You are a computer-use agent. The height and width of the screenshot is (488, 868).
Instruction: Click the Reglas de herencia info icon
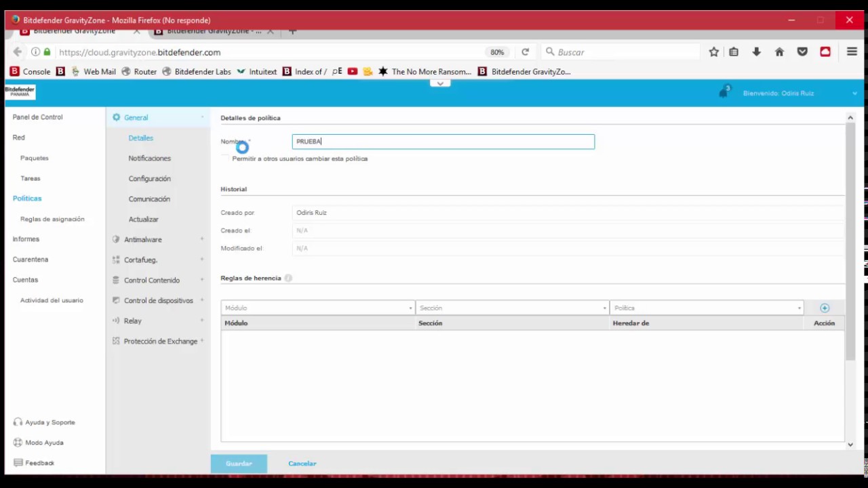[288, 278]
